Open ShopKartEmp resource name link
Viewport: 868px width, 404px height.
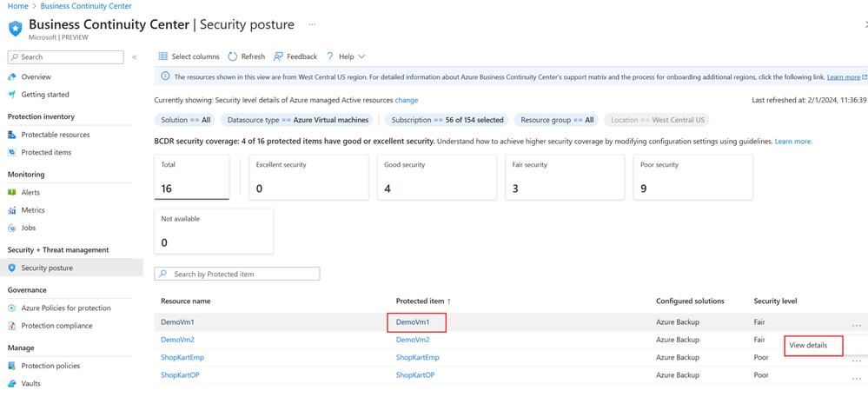182,357
